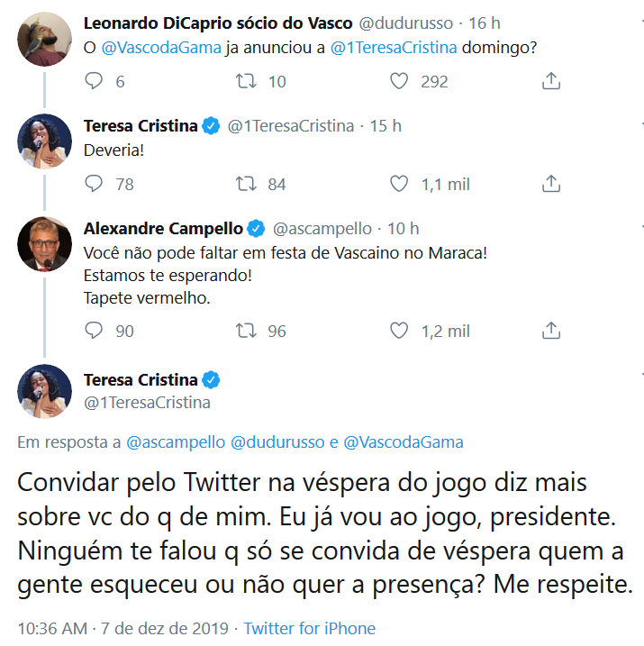This screenshot has height=646, width=644.
Task: Open the "Twitter for iPhone" source link
Action: coord(310,628)
